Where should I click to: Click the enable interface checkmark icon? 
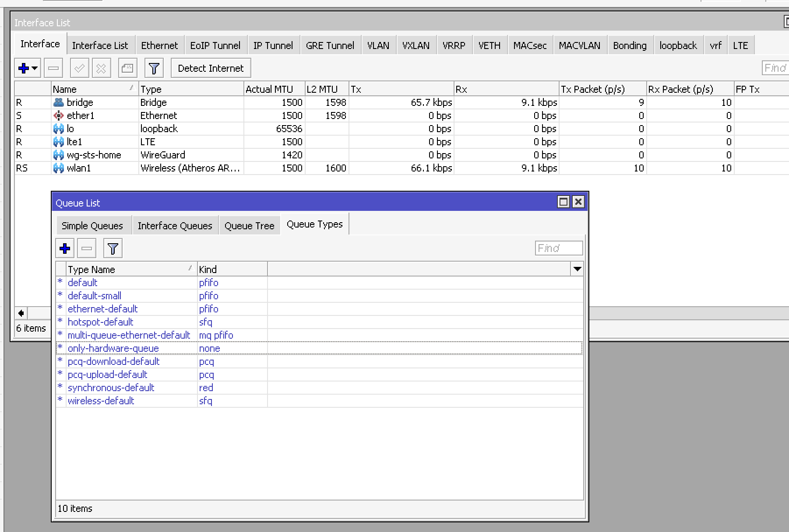point(80,68)
